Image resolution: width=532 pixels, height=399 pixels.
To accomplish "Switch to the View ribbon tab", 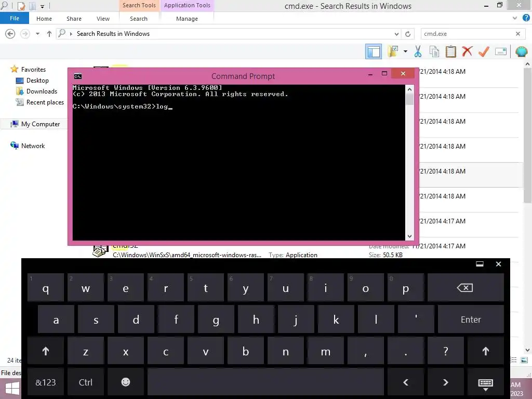I will [x=103, y=19].
